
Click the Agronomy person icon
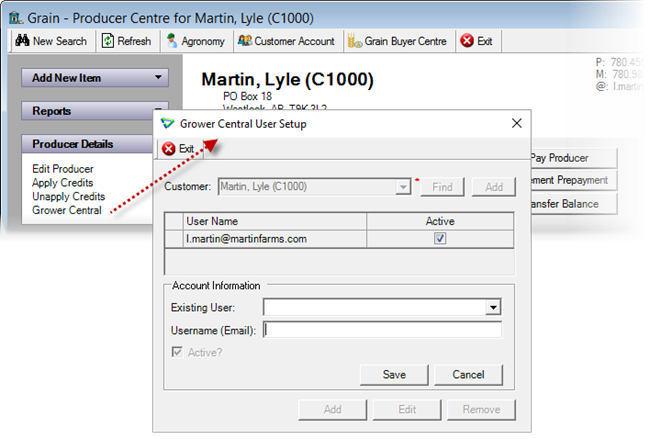point(172,41)
